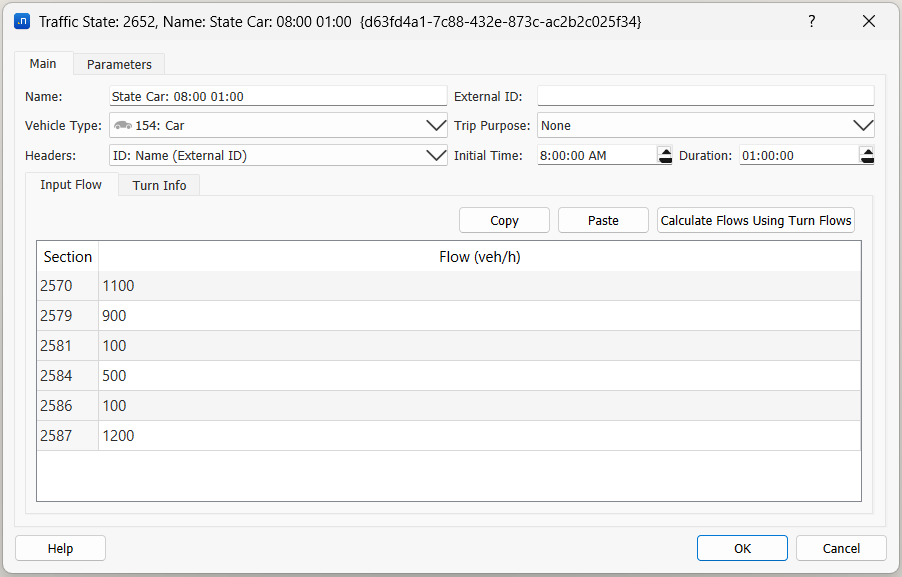The height and width of the screenshot is (577, 902).
Task: Decrease Duration with down arrow
Action: coord(867,160)
